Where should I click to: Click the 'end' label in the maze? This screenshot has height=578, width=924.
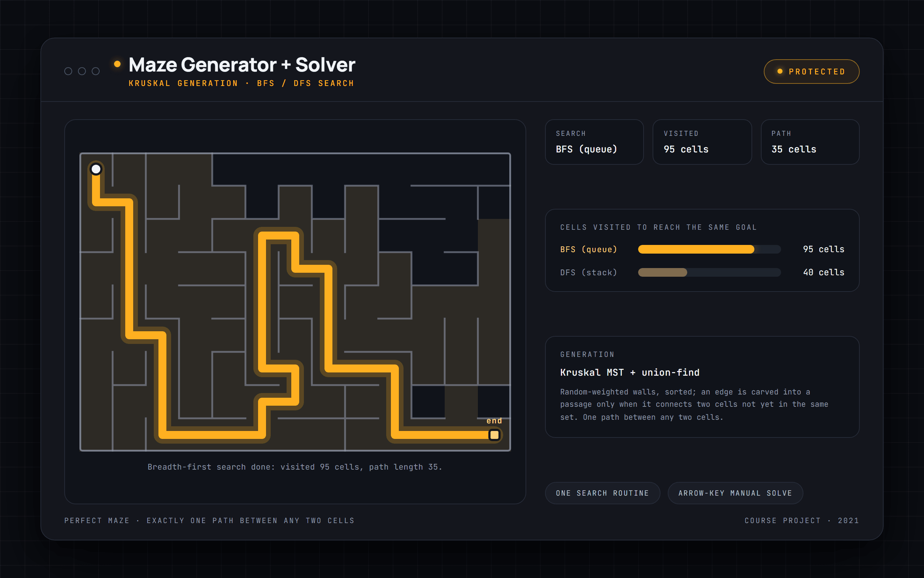point(494,420)
